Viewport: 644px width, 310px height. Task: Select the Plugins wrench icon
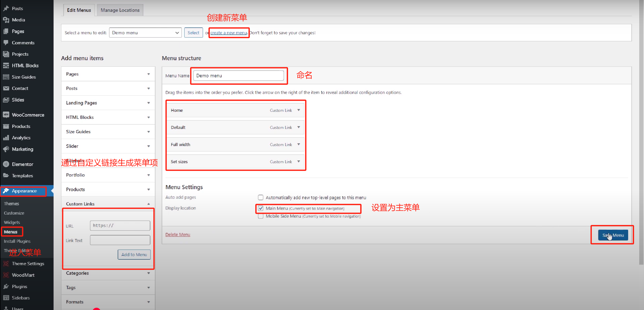[x=6, y=286]
